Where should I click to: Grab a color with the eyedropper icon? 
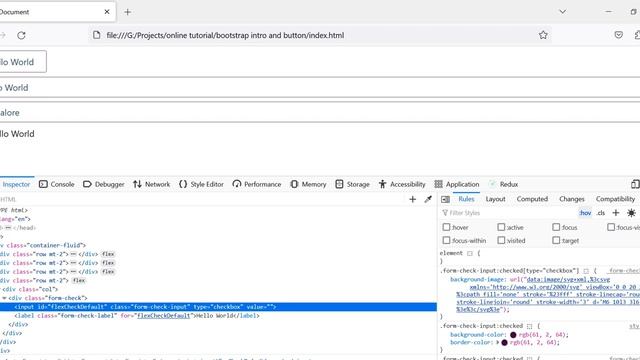click(428, 199)
